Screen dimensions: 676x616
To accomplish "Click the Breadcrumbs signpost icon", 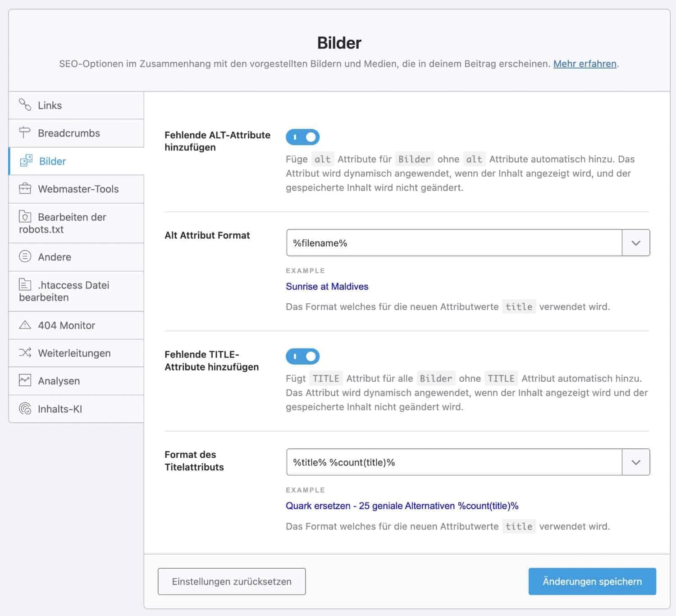I will tap(25, 133).
